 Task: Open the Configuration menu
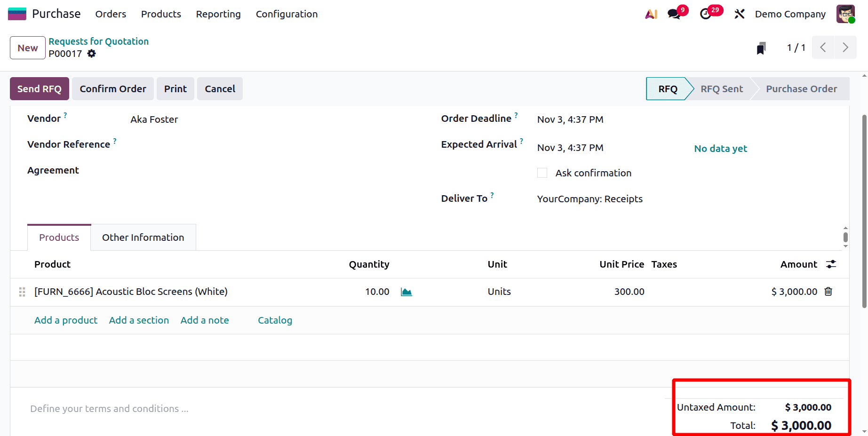coord(287,14)
